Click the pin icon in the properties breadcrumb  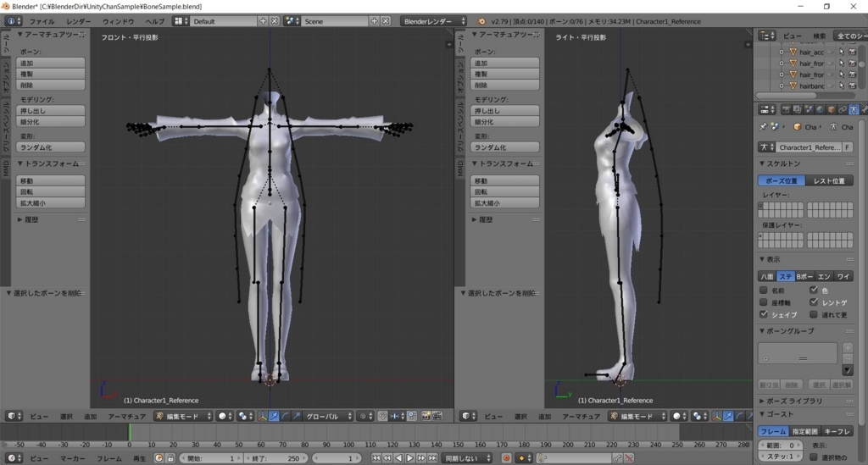coord(763,126)
